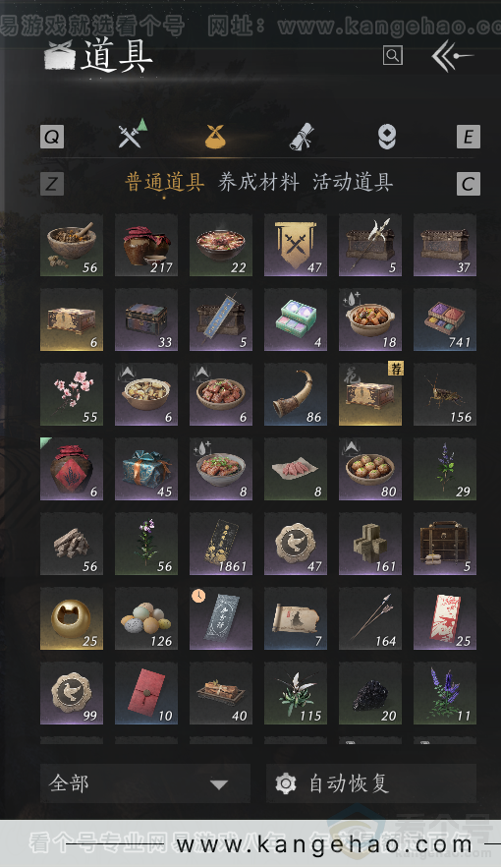501x868 pixels.
Task: Switch to the 养成材料 tab
Action: 258,182
